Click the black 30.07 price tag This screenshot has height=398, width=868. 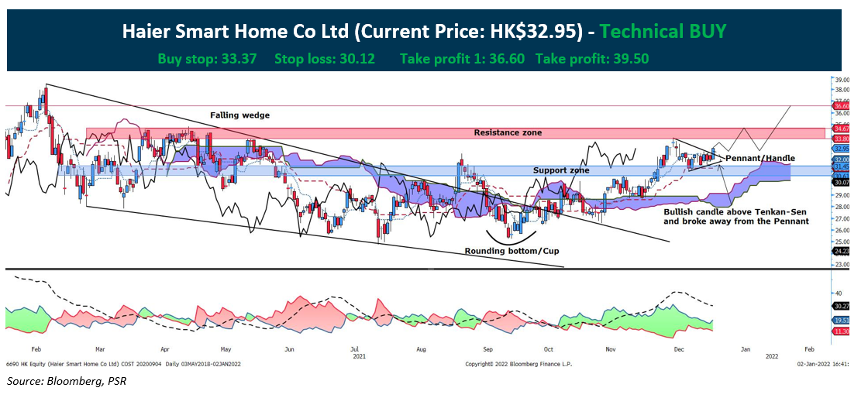pyautogui.click(x=842, y=183)
